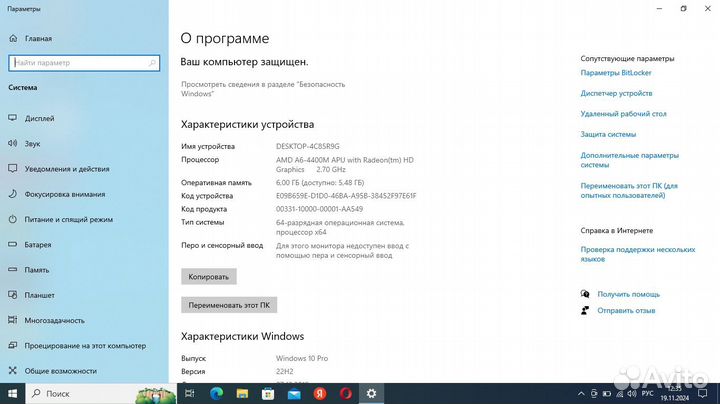This screenshot has height=404, width=720.
Task: Open Microsoft Store from taskbar
Action: coord(268,393)
